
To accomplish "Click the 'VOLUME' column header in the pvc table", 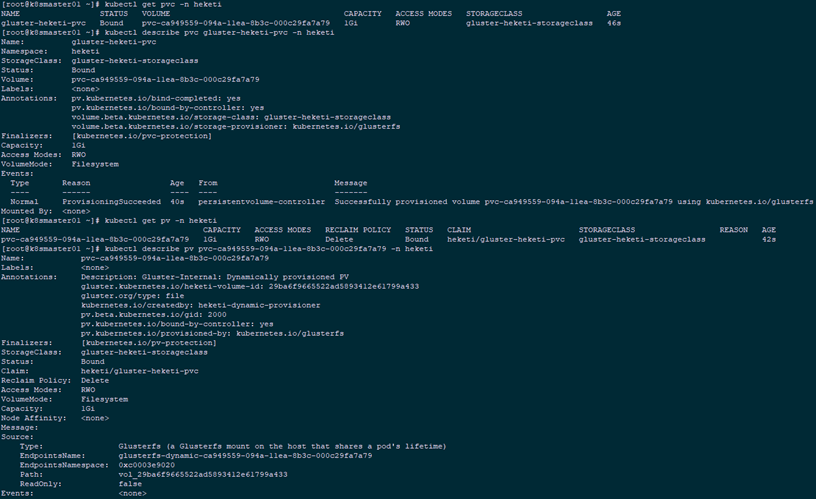I will pos(156,14).
